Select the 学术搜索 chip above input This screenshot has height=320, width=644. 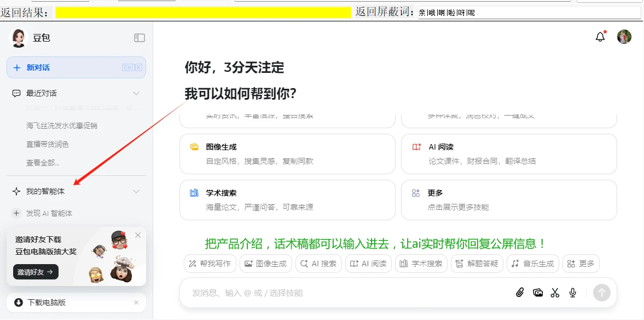pos(421,264)
